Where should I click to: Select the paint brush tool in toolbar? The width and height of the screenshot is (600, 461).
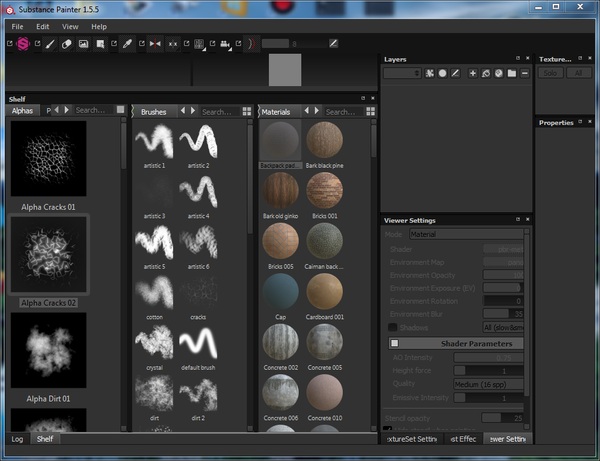(x=50, y=44)
